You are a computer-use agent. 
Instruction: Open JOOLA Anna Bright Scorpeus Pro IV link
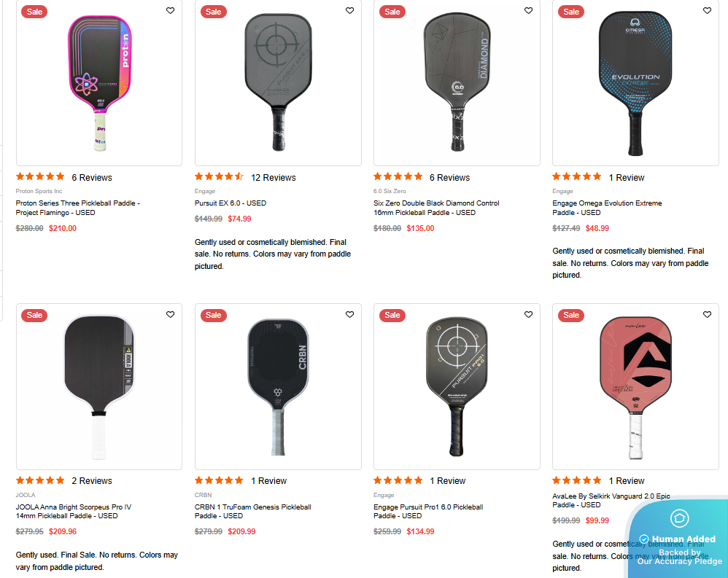pyautogui.click(x=73, y=511)
